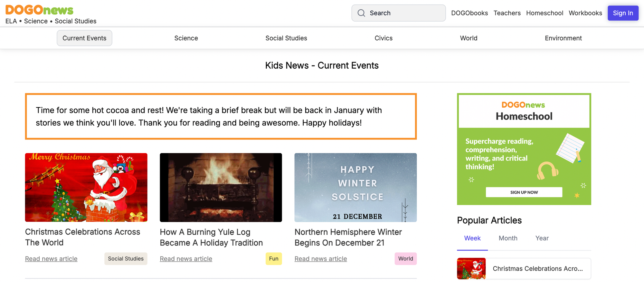Click the pink World tag badge
This screenshot has height=282, width=644.
point(406,259)
